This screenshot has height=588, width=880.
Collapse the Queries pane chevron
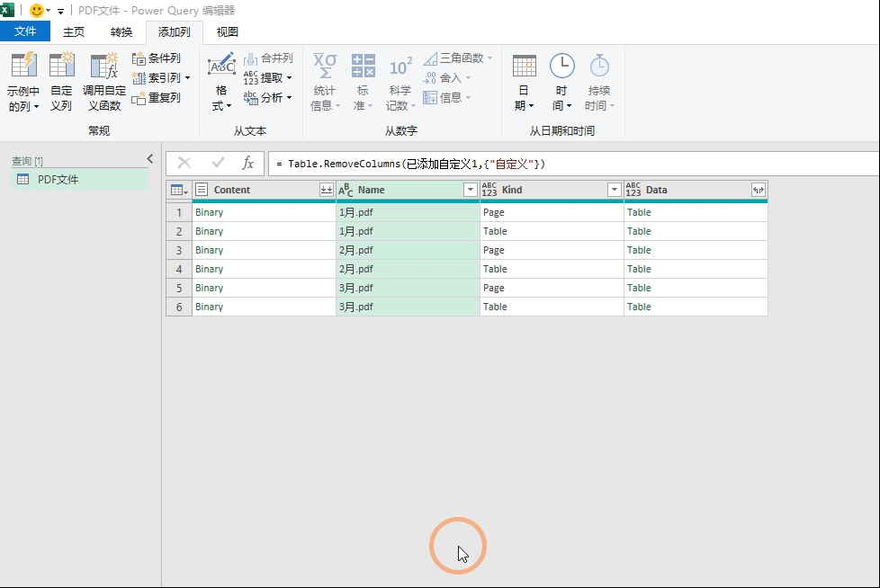pyautogui.click(x=150, y=159)
